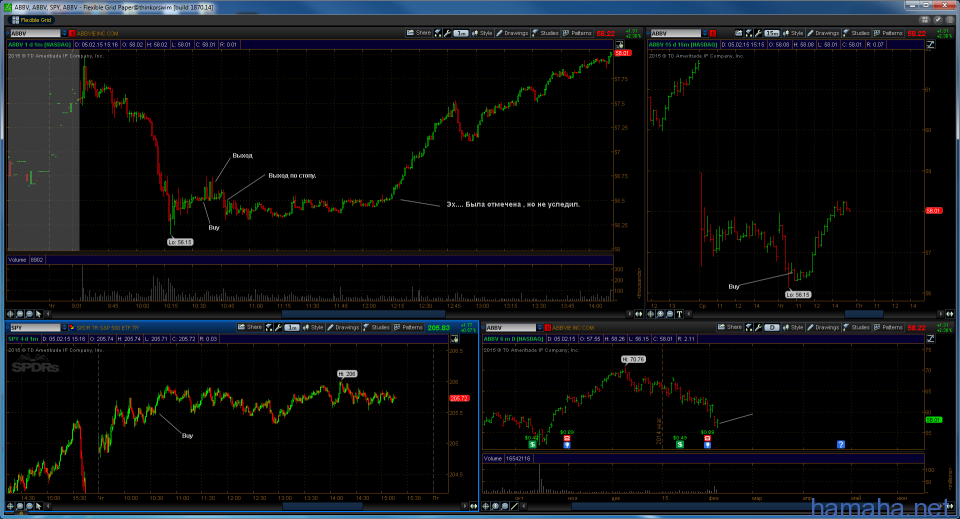Expand the symbol dropdown arrow in SPY chart
The height and width of the screenshot is (519, 960).
tap(64, 327)
